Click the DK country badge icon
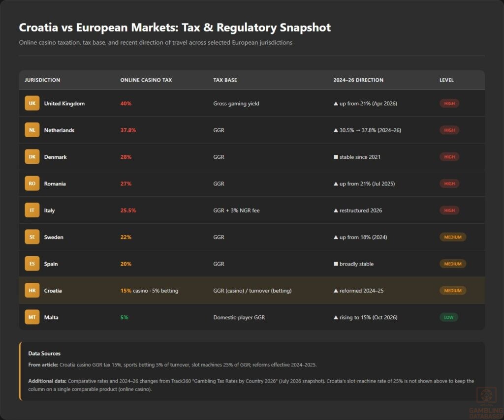Image resolution: width=504 pixels, height=420 pixels. pyautogui.click(x=32, y=157)
